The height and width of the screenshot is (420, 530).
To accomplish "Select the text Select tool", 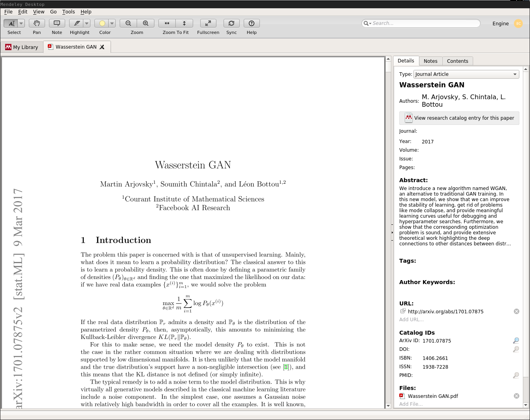I will pyautogui.click(x=11, y=23).
